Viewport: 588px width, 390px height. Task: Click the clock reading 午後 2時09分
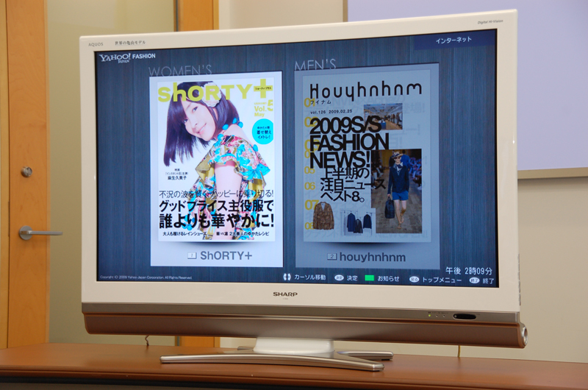pyautogui.click(x=469, y=271)
